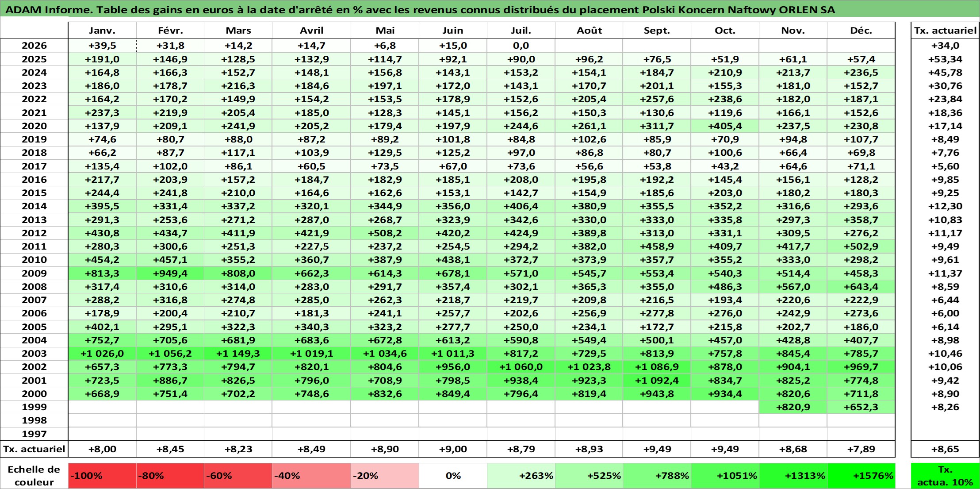
Task: Select the +129,5 cell in 2018
Action: (385, 153)
